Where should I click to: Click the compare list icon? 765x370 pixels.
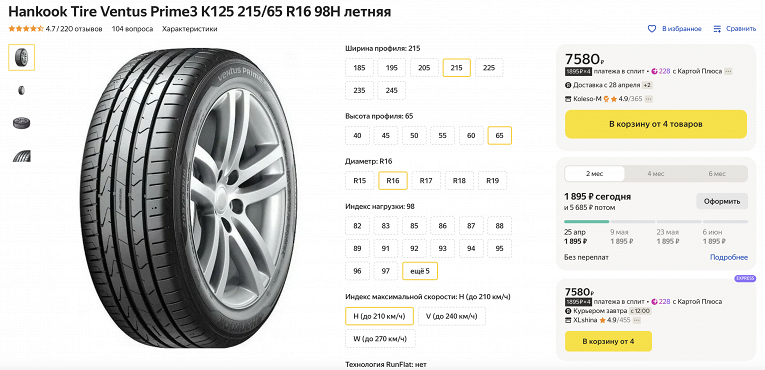point(717,29)
